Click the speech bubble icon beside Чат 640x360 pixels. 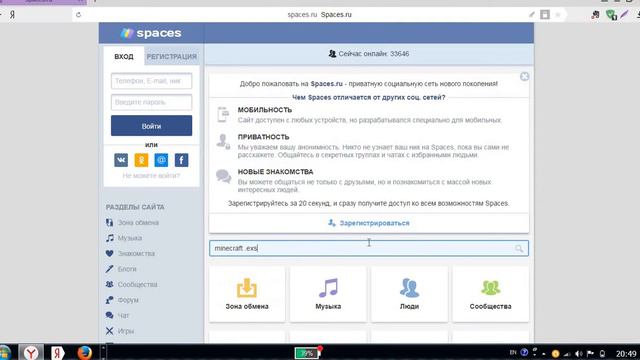109,316
